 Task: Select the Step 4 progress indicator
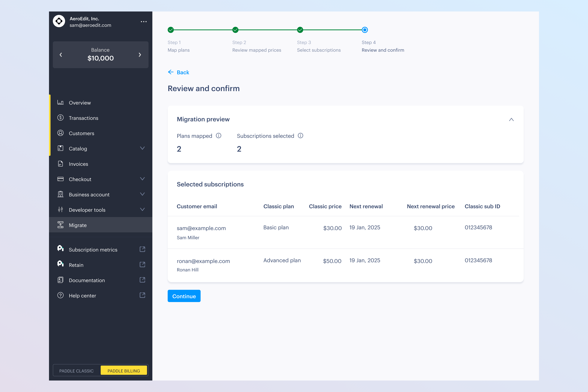click(x=365, y=30)
